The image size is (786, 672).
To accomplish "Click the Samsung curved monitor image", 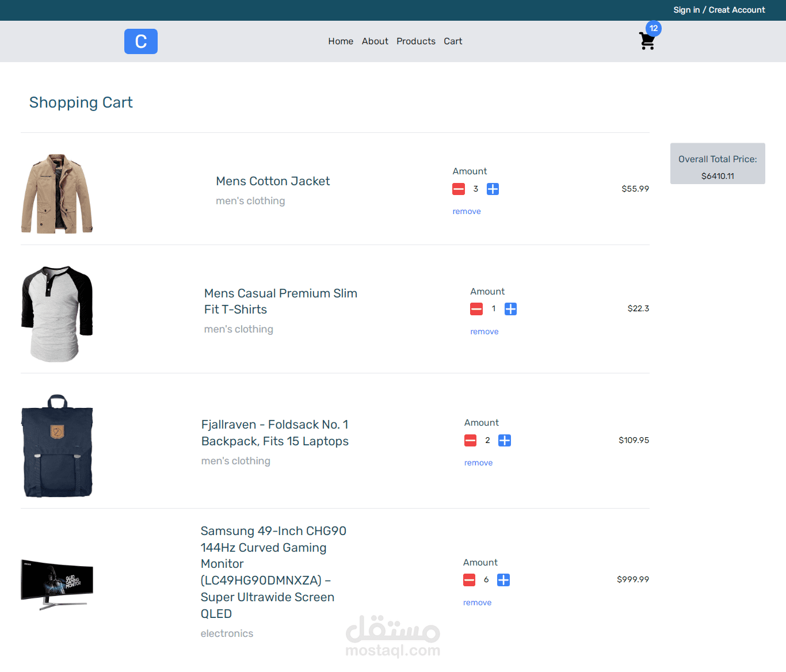I will 57,585.
